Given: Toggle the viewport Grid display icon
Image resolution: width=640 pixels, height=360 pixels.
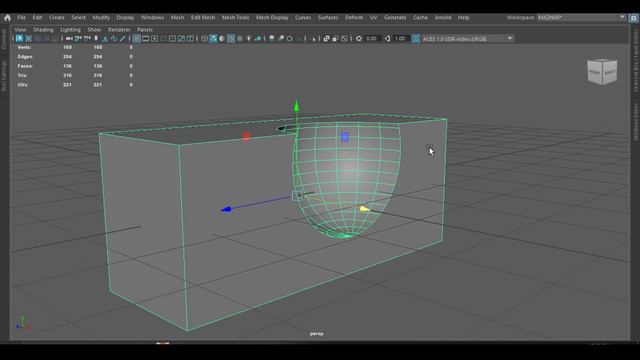Looking at the screenshot, I should point(137,38).
